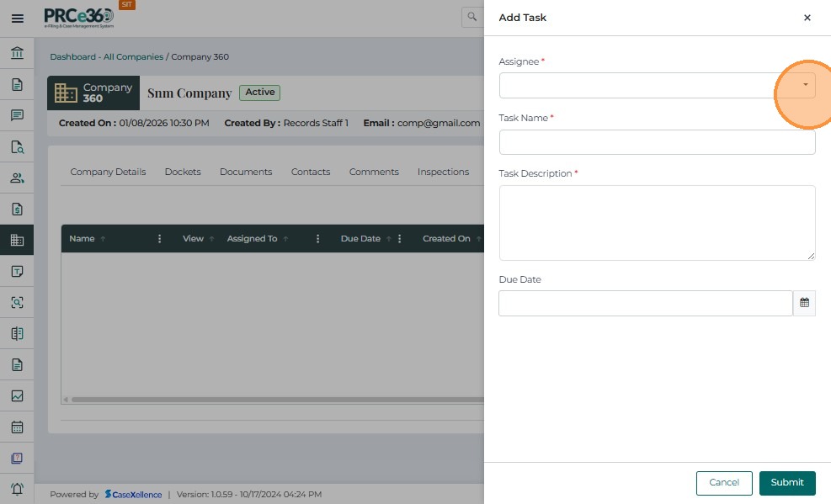Open the people/contacts sidebar icon
831x504 pixels.
click(17, 178)
